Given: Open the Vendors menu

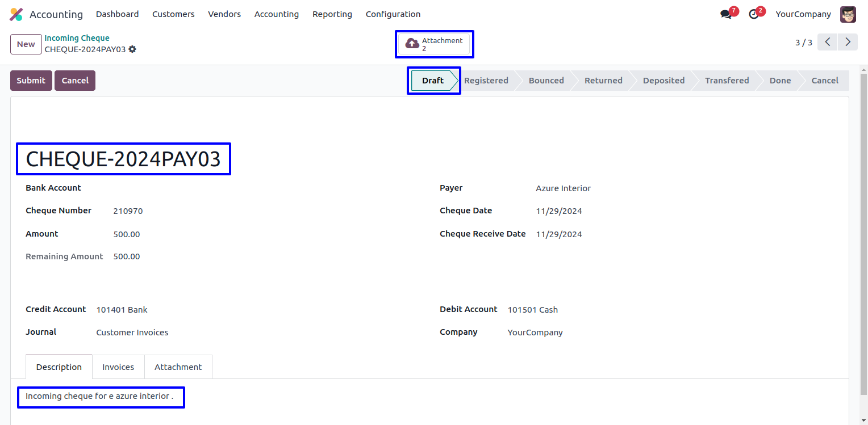Looking at the screenshot, I should coord(224,14).
